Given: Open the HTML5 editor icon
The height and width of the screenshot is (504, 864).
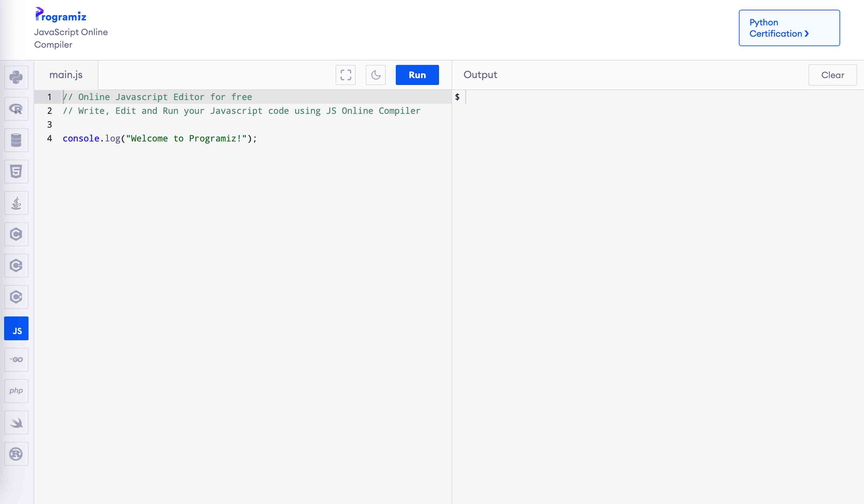Looking at the screenshot, I should 16,172.
